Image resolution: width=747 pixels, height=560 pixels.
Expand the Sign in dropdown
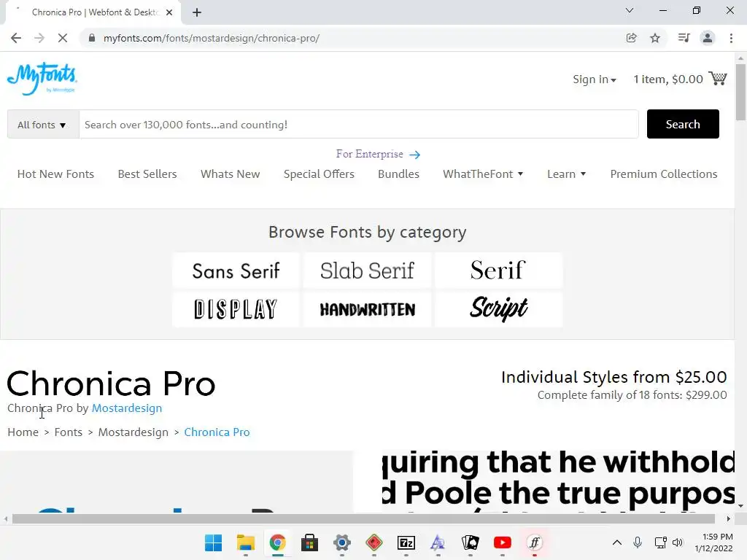pyautogui.click(x=594, y=79)
